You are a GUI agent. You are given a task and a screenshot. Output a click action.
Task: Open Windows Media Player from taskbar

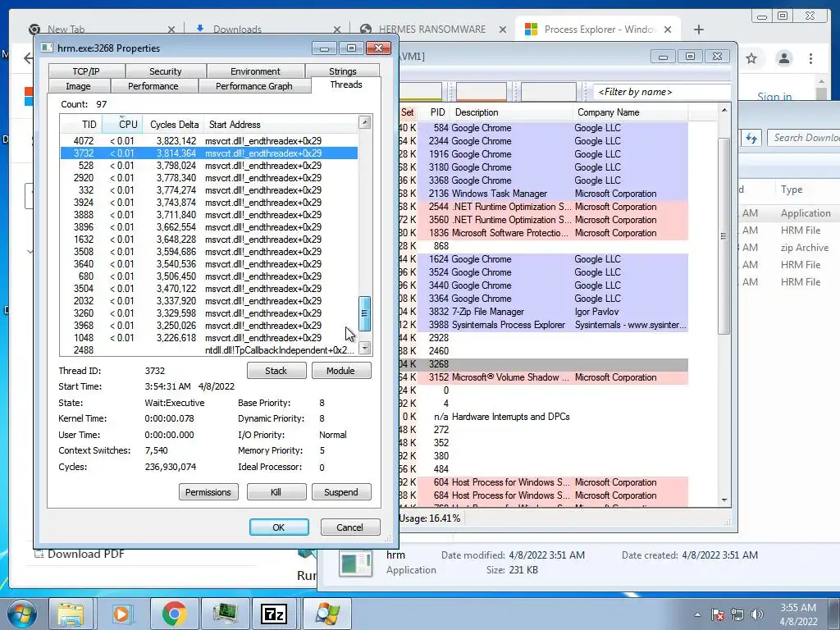(121, 614)
